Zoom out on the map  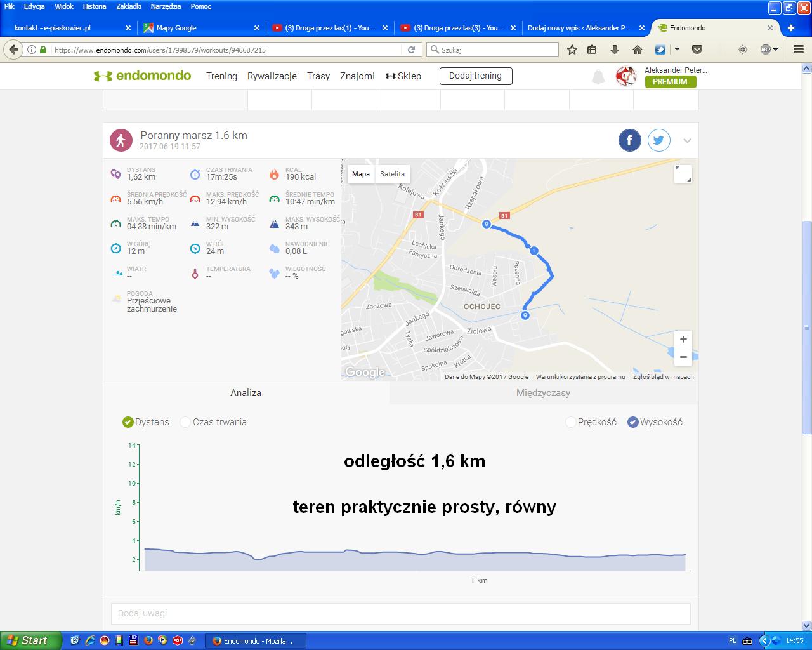click(x=683, y=357)
